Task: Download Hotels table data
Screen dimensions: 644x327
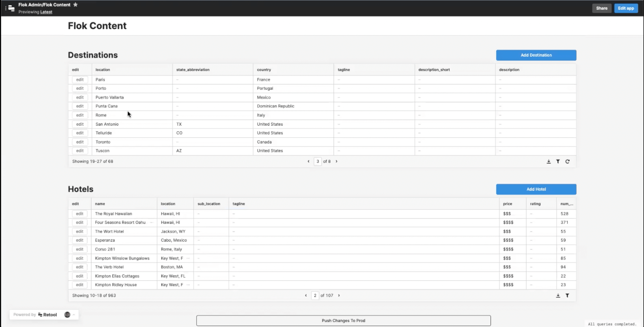Action: [x=558, y=295]
